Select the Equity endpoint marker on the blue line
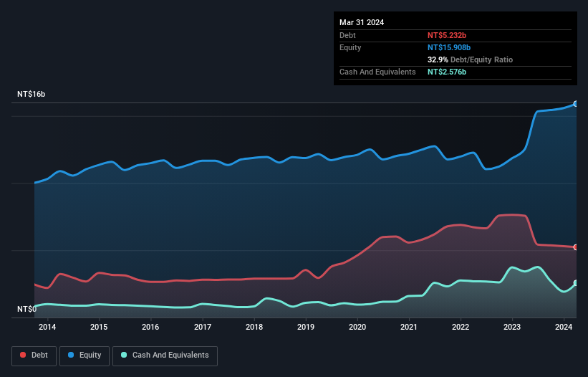 coord(576,104)
